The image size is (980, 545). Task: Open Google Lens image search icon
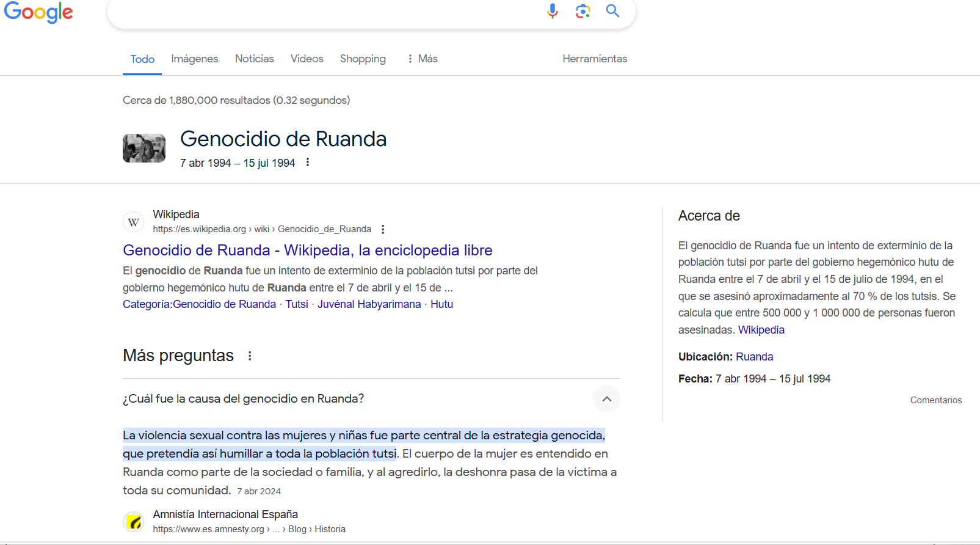[x=583, y=11]
